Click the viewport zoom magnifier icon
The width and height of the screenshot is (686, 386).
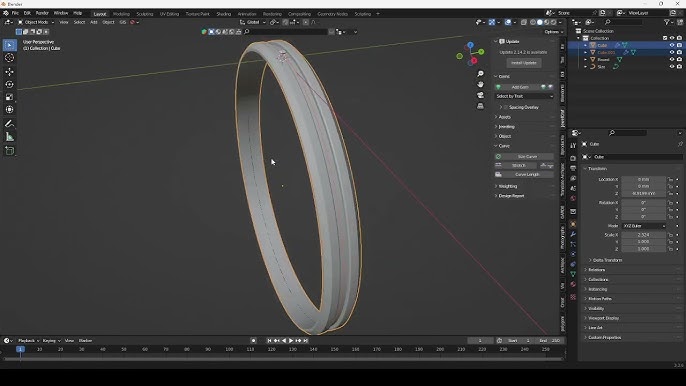[480, 74]
